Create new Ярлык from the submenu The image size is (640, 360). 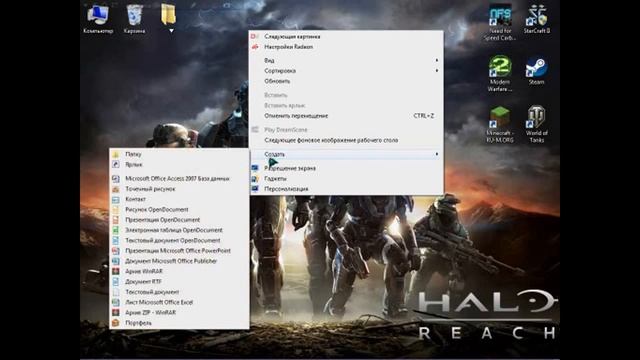coord(179,164)
